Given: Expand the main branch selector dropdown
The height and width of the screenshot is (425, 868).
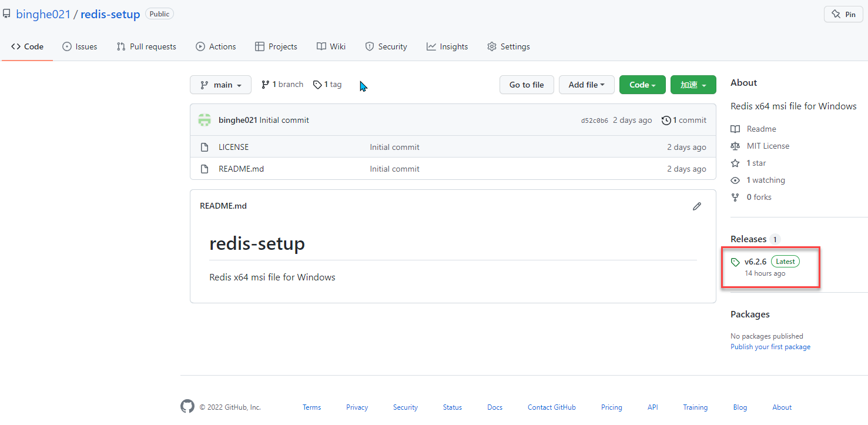Looking at the screenshot, I should point(220,85).
